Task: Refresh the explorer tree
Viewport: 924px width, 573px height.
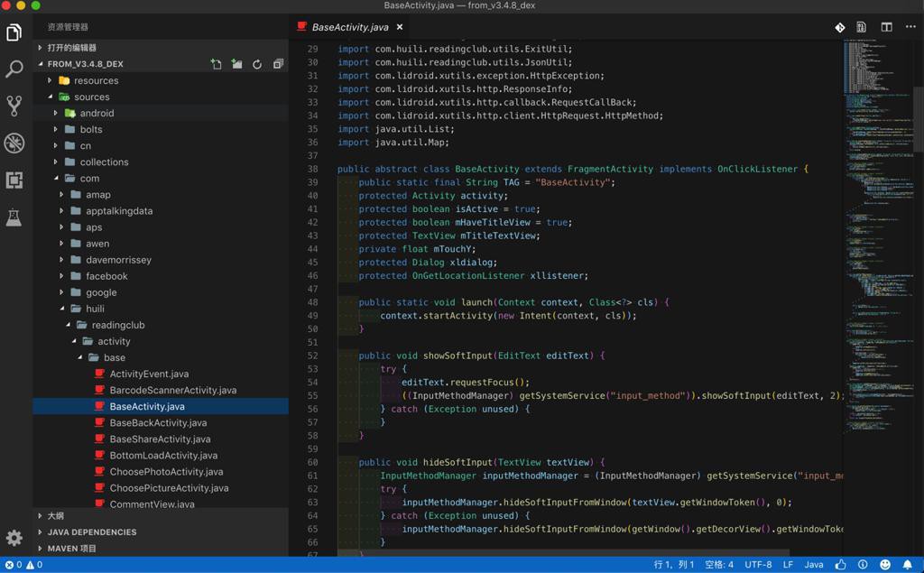Action: click(x=257, y=64)
